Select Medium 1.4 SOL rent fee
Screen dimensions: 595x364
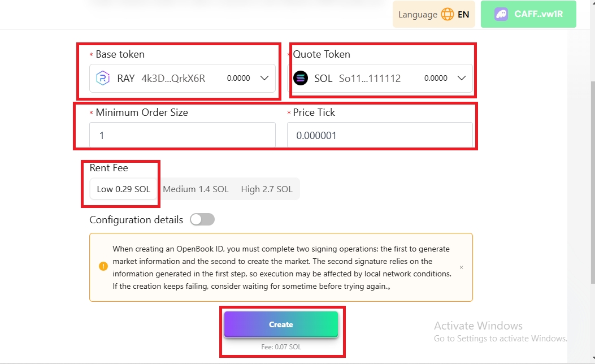196,189
